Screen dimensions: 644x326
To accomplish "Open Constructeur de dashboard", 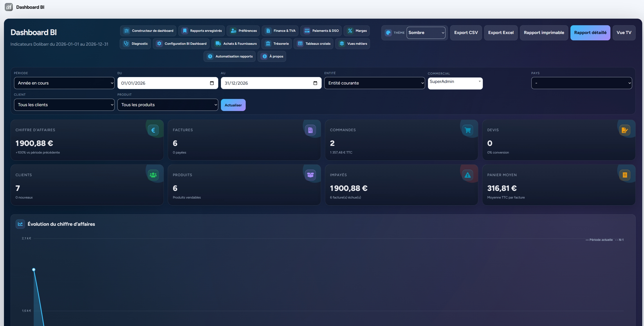I will [148, 31].
